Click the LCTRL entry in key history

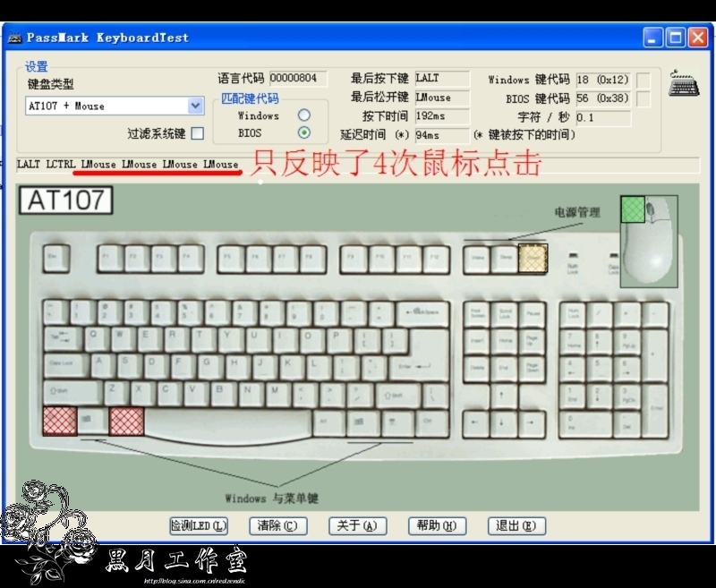pyautogui.click(x=60, y=165)
